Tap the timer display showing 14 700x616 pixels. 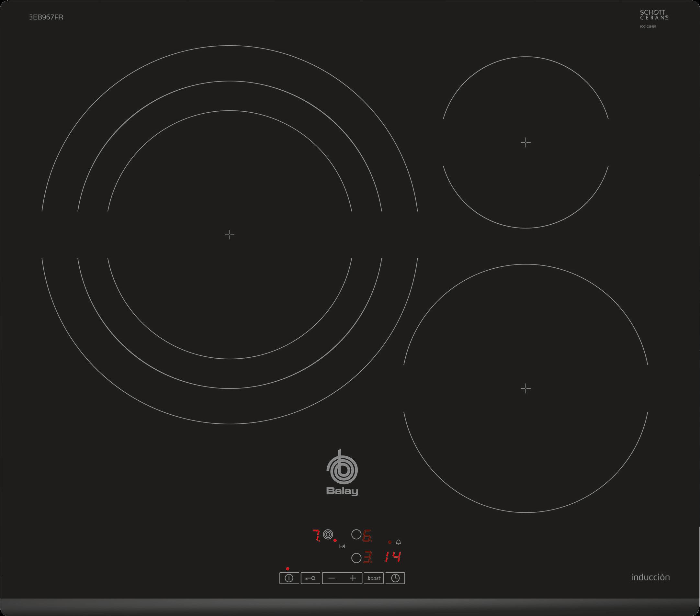(x=392, y=557)
